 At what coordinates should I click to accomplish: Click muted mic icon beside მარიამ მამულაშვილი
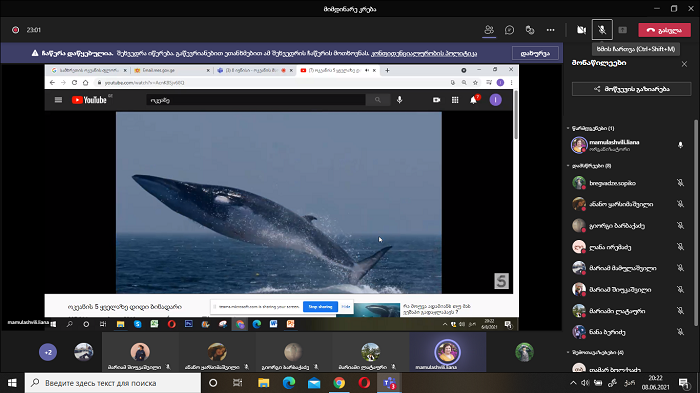[x=680, y=268]
